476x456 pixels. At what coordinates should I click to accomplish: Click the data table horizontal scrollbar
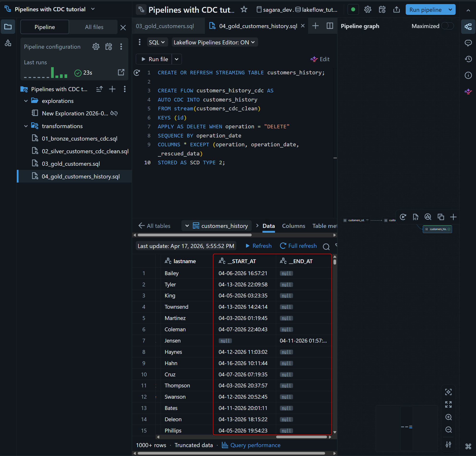coord(301,437)
